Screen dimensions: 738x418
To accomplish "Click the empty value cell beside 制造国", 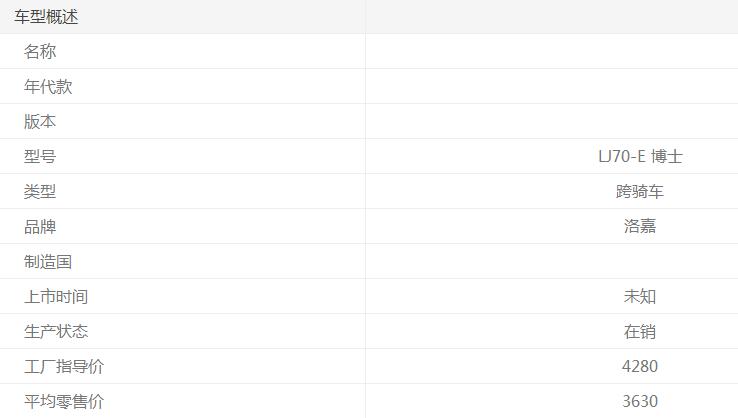I will (552, 262).
